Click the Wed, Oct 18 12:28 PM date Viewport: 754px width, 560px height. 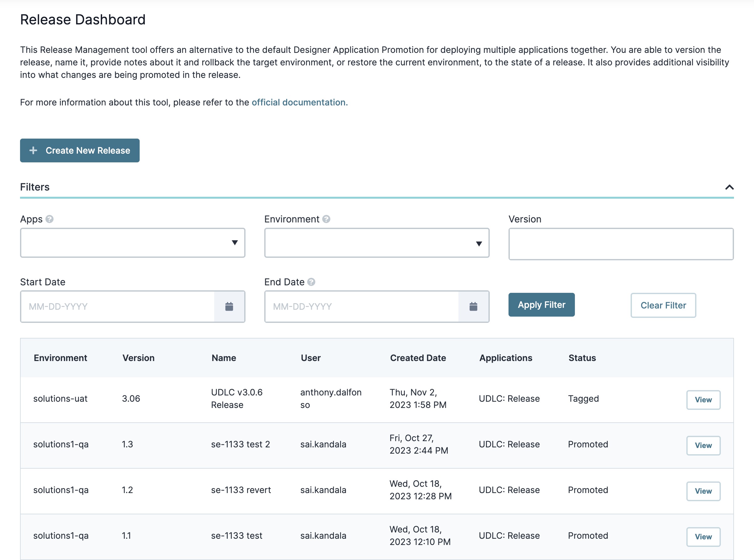(x=421, y=490)
